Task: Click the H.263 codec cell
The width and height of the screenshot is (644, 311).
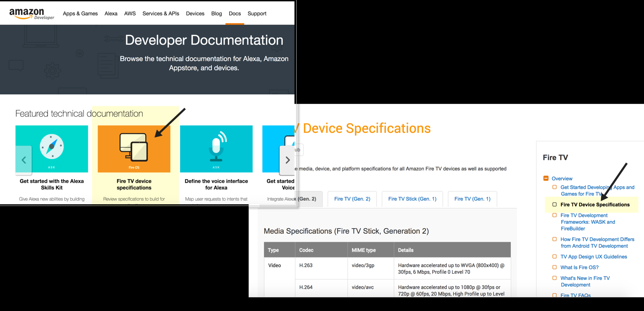Action: click(x=321, y=269)
